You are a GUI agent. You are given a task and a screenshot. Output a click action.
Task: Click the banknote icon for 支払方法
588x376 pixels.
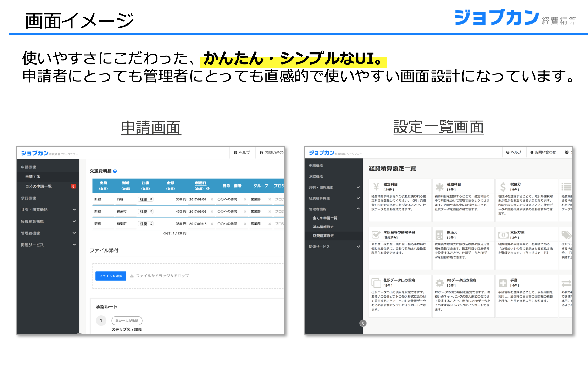(503, 235)
